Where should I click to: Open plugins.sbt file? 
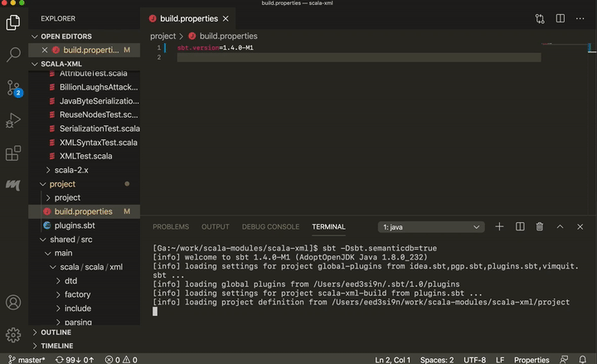84,226
